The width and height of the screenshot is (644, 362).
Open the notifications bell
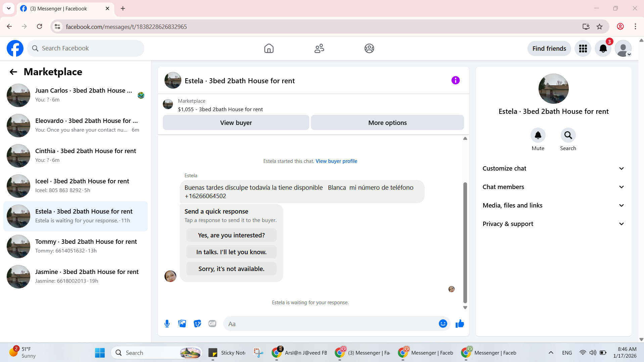pyautogui.click(x=603, y=48)
